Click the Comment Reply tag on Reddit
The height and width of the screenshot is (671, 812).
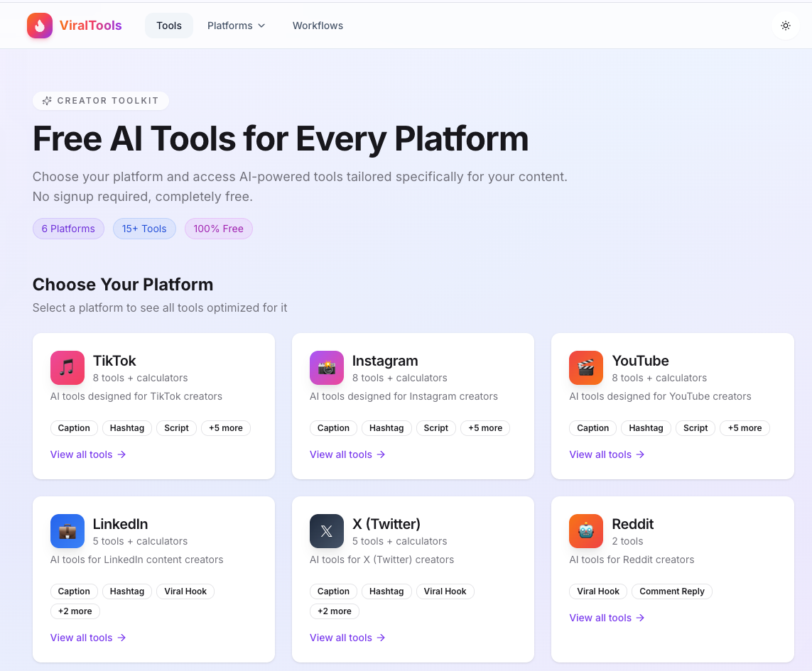click(671, 591)
